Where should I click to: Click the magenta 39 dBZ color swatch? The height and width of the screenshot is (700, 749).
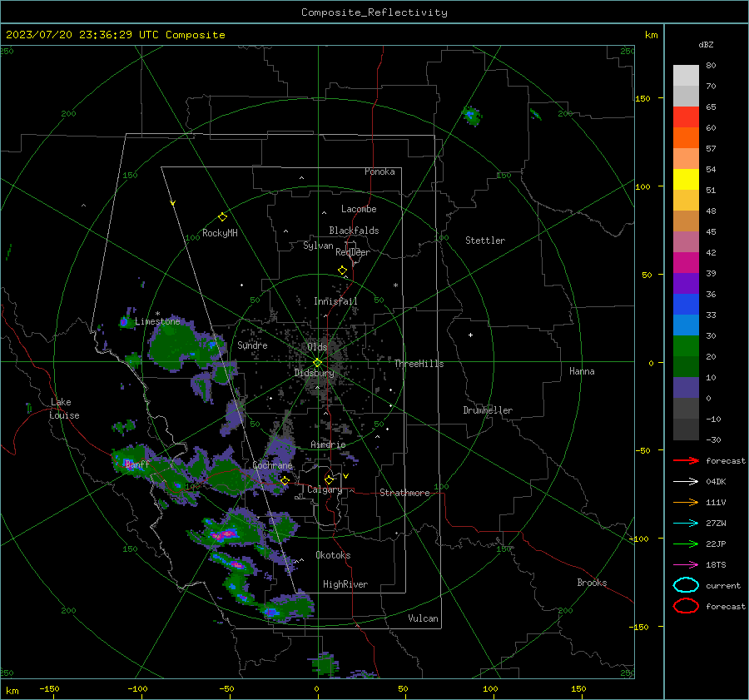coord(686,263)
